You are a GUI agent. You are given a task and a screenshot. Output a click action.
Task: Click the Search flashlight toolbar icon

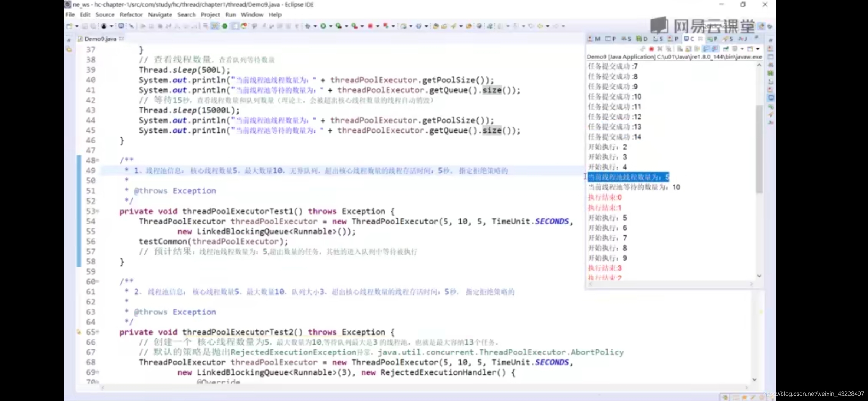453,26
